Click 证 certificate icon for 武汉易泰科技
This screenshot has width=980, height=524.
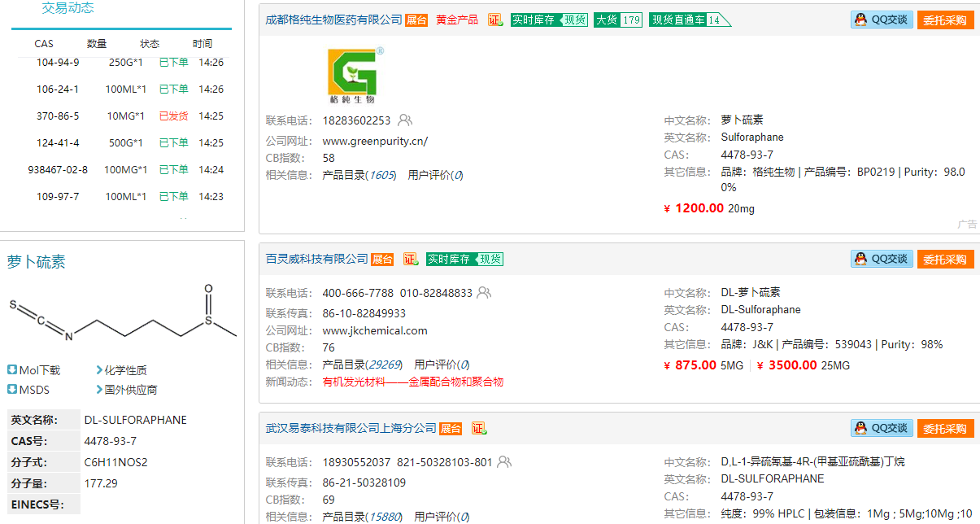pos(478,428)
